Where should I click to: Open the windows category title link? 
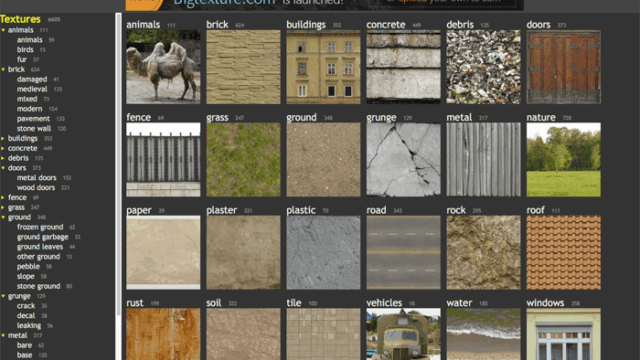[545, 303]
